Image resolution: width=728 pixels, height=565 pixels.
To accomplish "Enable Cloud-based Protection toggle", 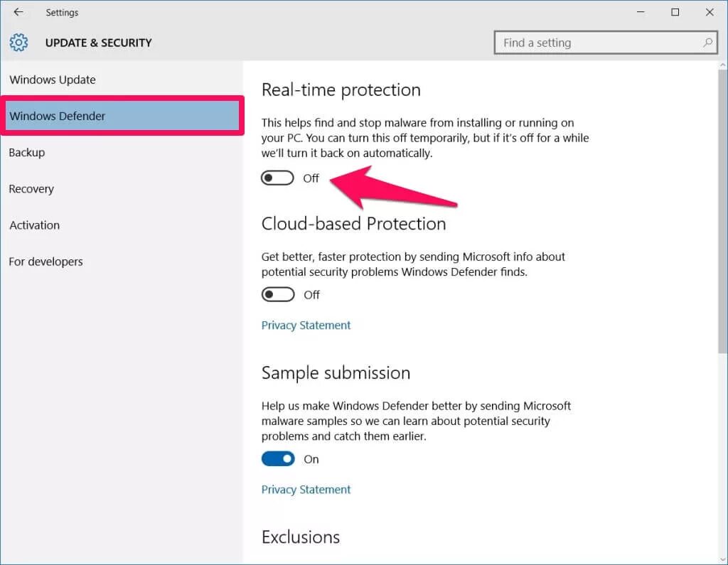I will point(277,294).
